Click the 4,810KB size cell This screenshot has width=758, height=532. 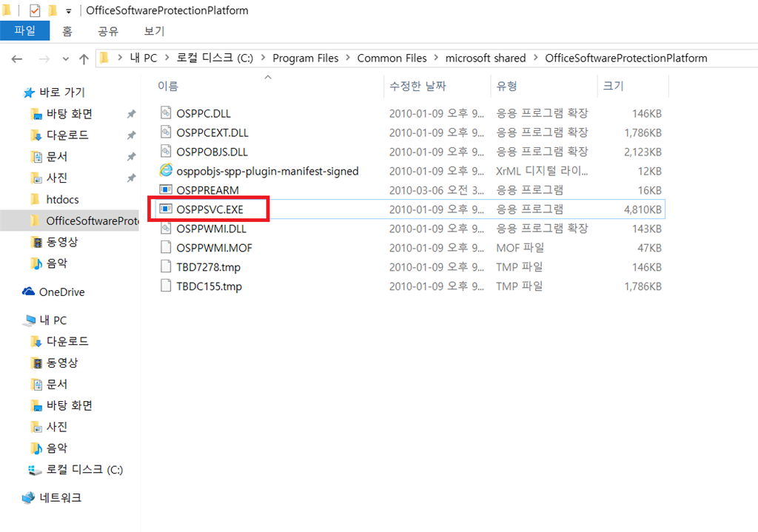tap(643, 209)
